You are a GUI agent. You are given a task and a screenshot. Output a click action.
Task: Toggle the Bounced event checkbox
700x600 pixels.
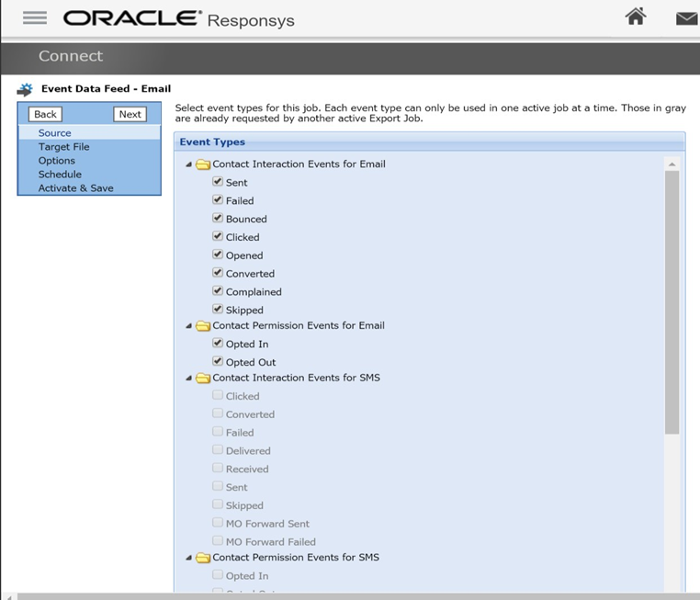point(218,219)
